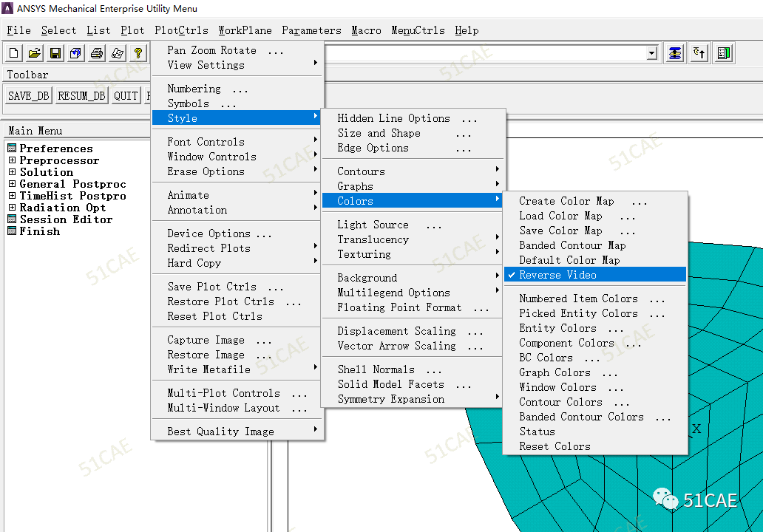Choose Pan Zoom Rotate menu entry

(237, 50)
